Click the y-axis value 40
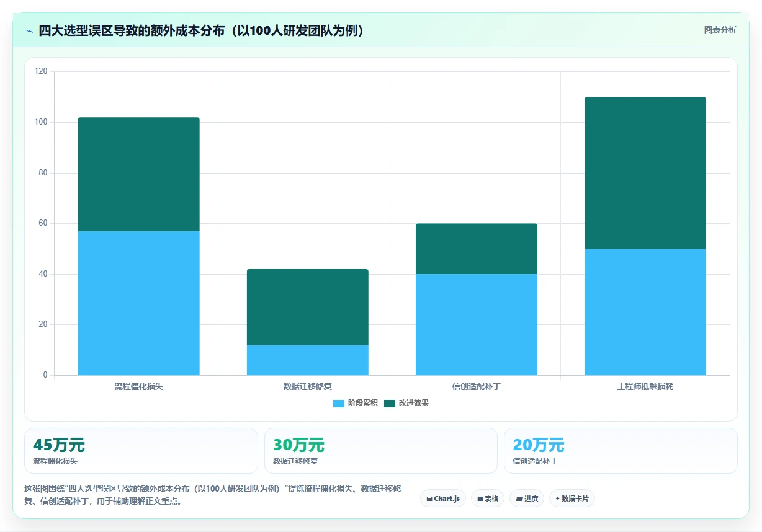This screenshot has height=532, width=762. (x=43, y=274)
